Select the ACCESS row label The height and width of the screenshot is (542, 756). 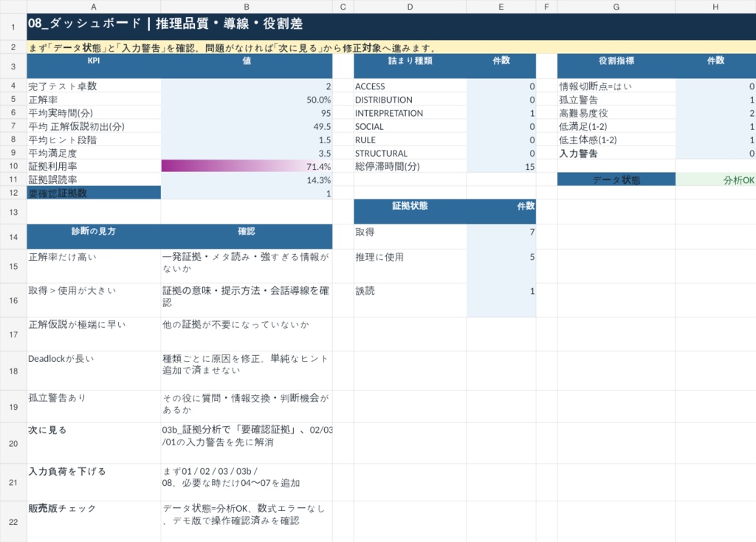point(410,86)
